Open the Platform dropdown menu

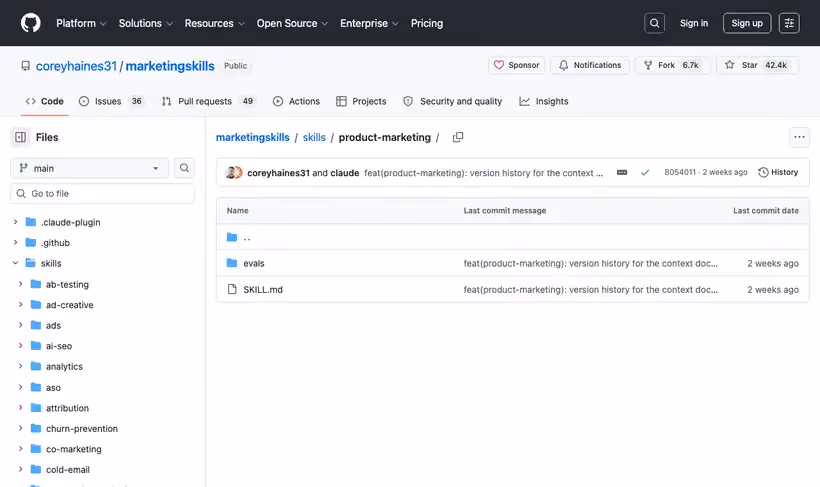coord(81,23)
